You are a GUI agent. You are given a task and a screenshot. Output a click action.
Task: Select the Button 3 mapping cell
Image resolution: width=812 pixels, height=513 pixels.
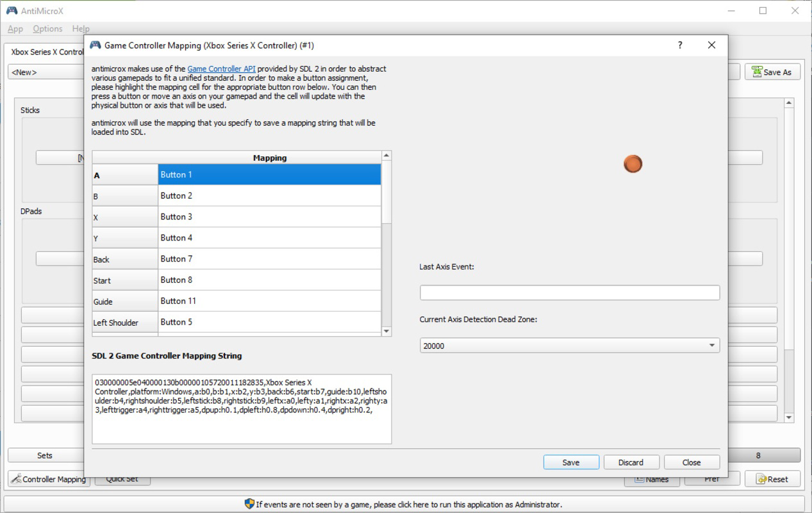(269, 217)
